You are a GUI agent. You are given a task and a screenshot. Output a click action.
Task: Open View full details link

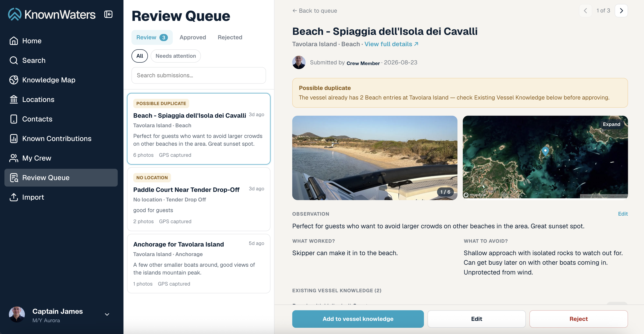(391, 44)
